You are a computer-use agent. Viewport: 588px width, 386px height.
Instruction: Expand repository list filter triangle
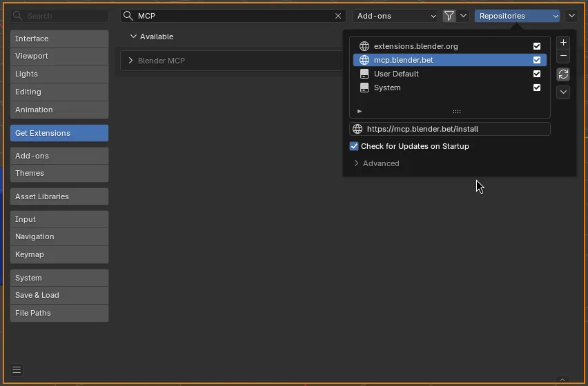pos(360,111)
